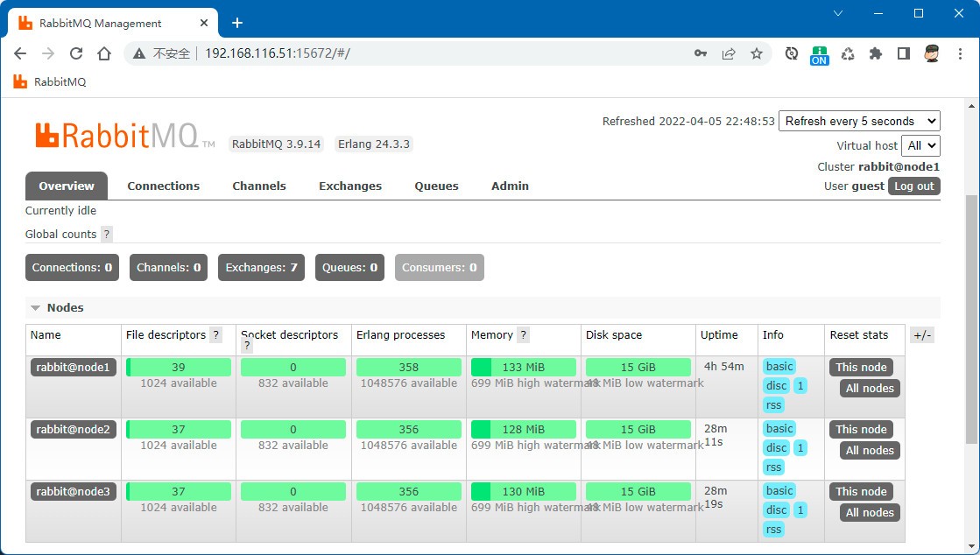This screenshot has width=980, height=555.
Task: Click the Exchanges: 7 count button
Action: (x=261, y=268)
